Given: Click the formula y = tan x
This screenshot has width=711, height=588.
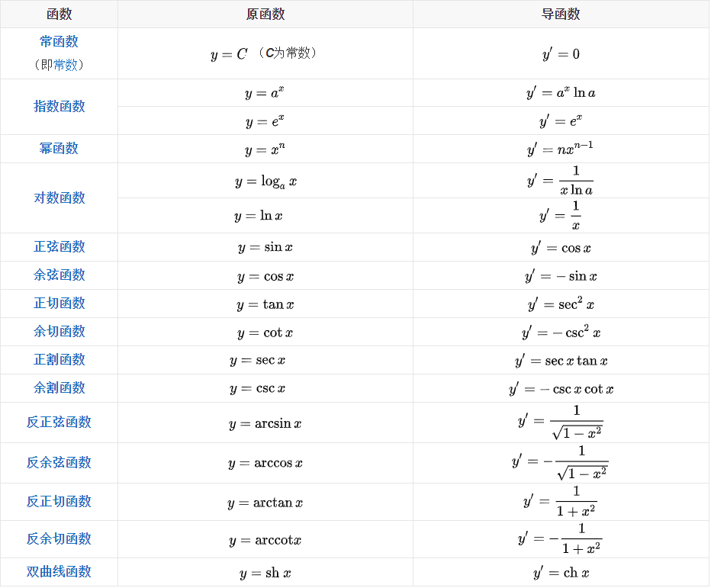Looking at the screenshot, I should pyautogui.click(x=265, y=304).
